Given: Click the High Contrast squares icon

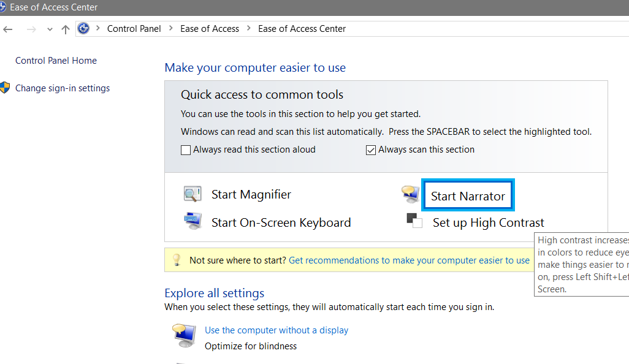Looking at the screenshot, I should coord(414,221).
